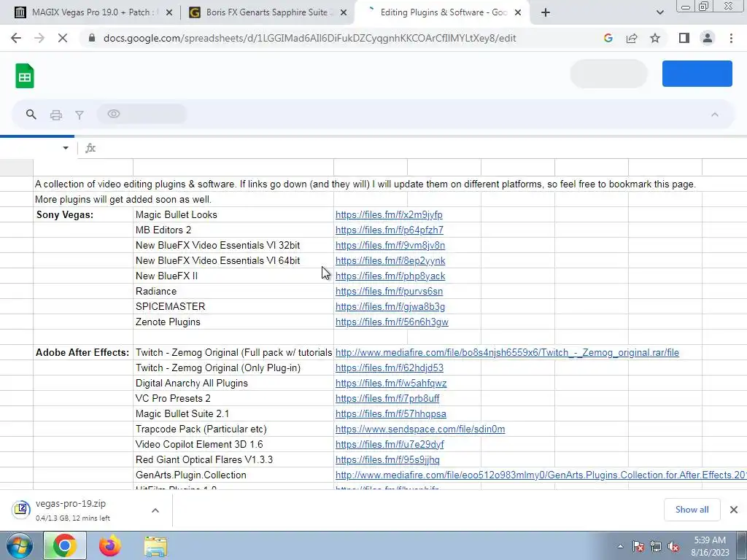The width and height of the screenshot is (747, 560).
Task: Open GenArts.Plugin.Collection mediafire link
Action: (541, 475)
